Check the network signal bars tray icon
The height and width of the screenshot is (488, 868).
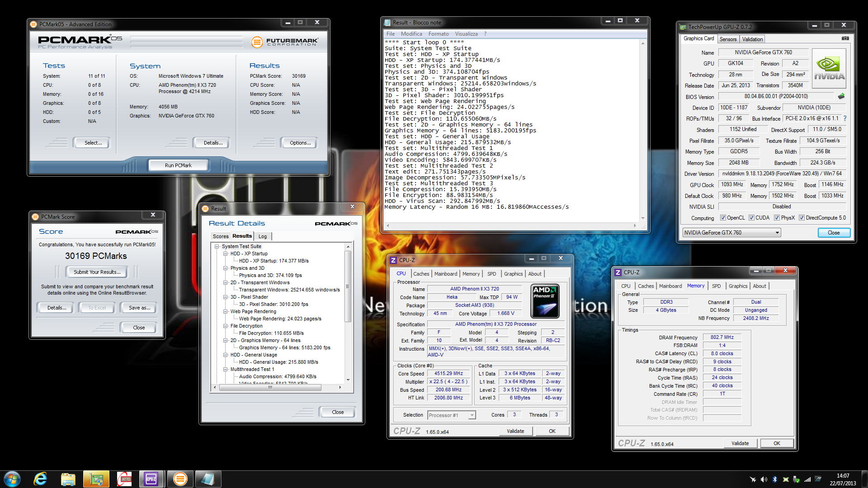coord(807,479)
